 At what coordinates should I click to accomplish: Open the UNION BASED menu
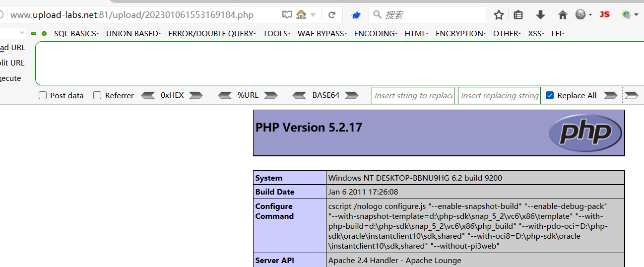[133, 34]
